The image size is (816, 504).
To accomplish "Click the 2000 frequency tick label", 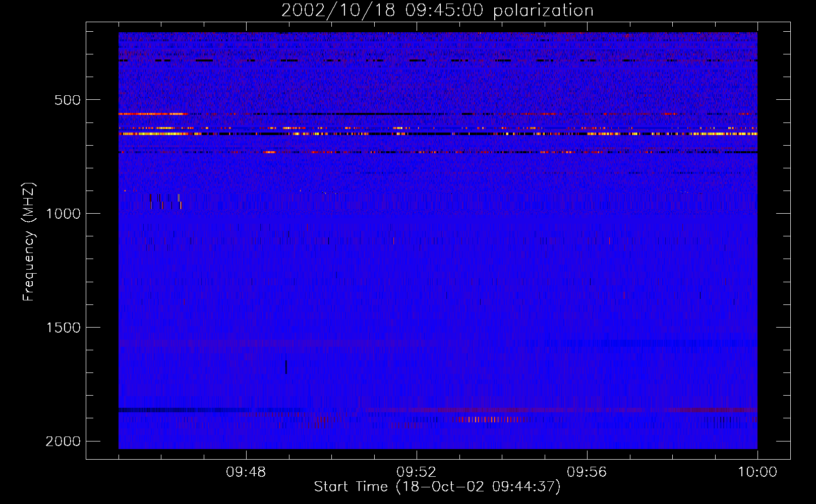I will [x=63, y=442].
